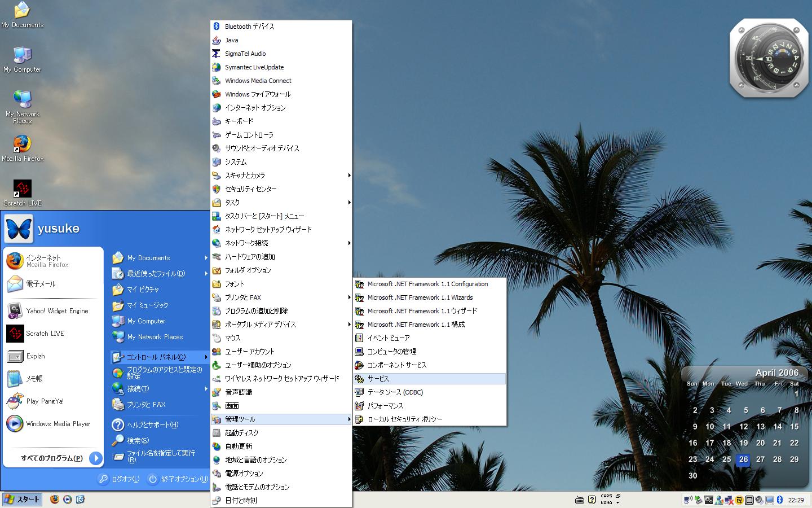Expand タスク submenu arrow
Image resolution: width=812 pixels, height=508 pixels.
pyautogui.click(x=349, y=203)
